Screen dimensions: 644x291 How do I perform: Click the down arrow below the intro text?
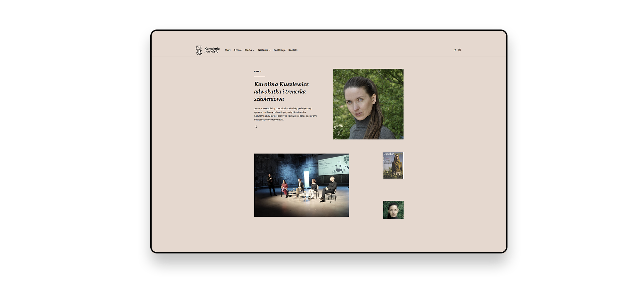(256, 127)
